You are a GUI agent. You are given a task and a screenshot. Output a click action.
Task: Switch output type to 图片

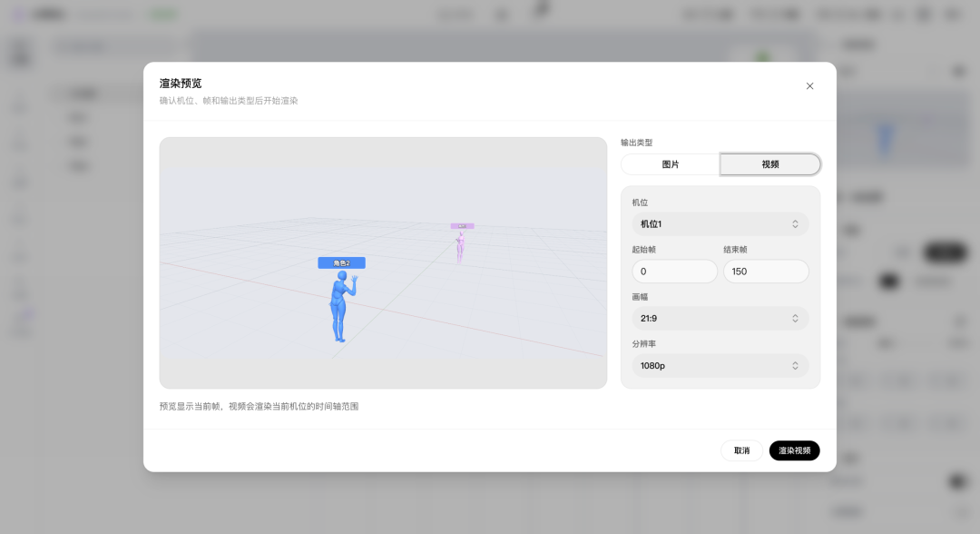[x=670, y=164]
